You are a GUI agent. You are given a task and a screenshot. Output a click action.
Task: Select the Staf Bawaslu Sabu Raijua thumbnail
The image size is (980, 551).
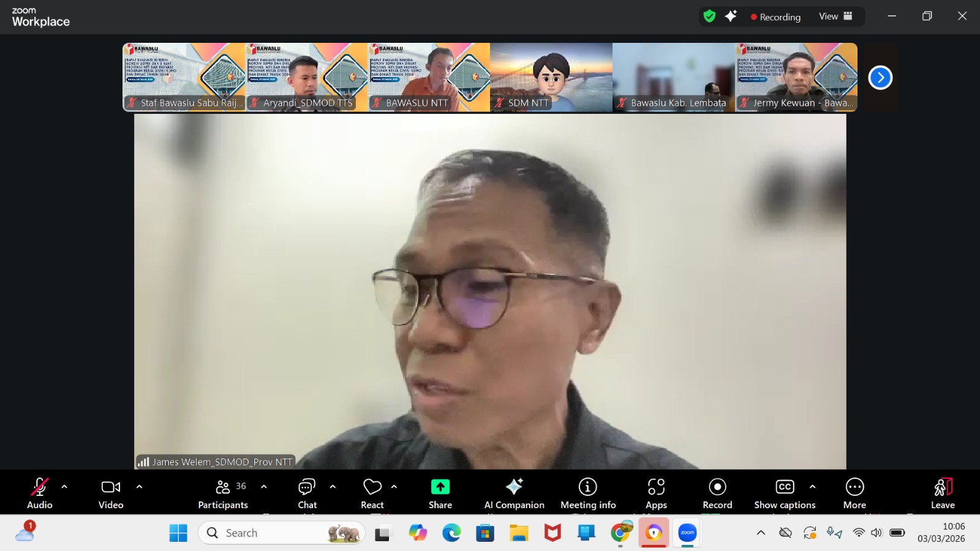pyautogui.click(x=184, y=77)
